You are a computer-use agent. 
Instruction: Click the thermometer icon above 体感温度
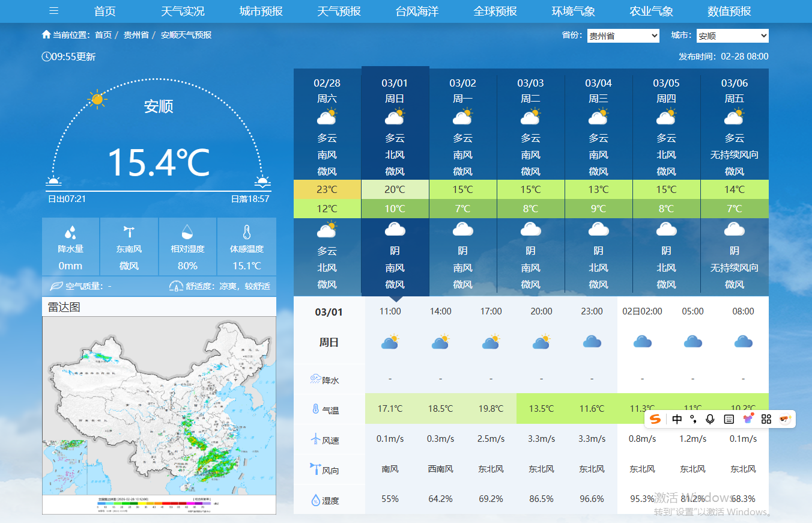pyautogui.click(x=246, y=232)
